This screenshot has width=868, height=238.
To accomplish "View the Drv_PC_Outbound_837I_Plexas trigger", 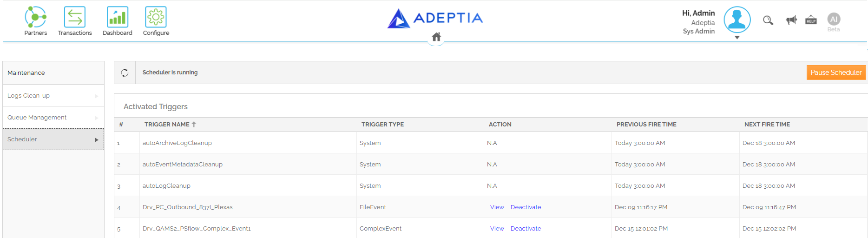I will pyautogui.click(x=497, y=207).
